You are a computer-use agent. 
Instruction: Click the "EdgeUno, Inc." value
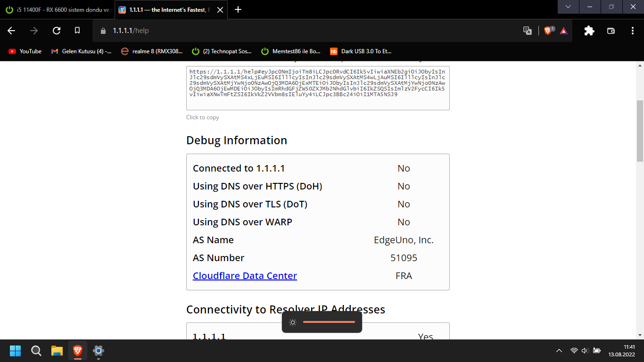pyautogui.click(x=404, y=240)
